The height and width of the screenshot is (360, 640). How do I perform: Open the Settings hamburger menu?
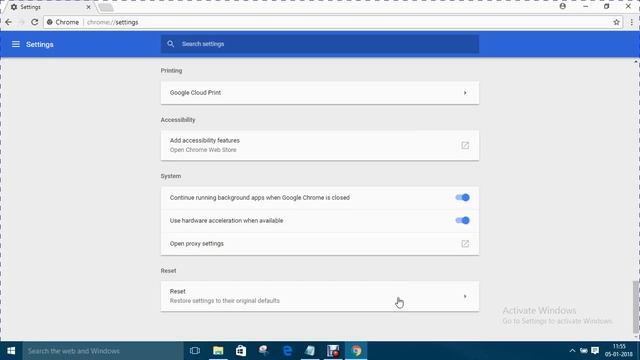tap(16, 44)
